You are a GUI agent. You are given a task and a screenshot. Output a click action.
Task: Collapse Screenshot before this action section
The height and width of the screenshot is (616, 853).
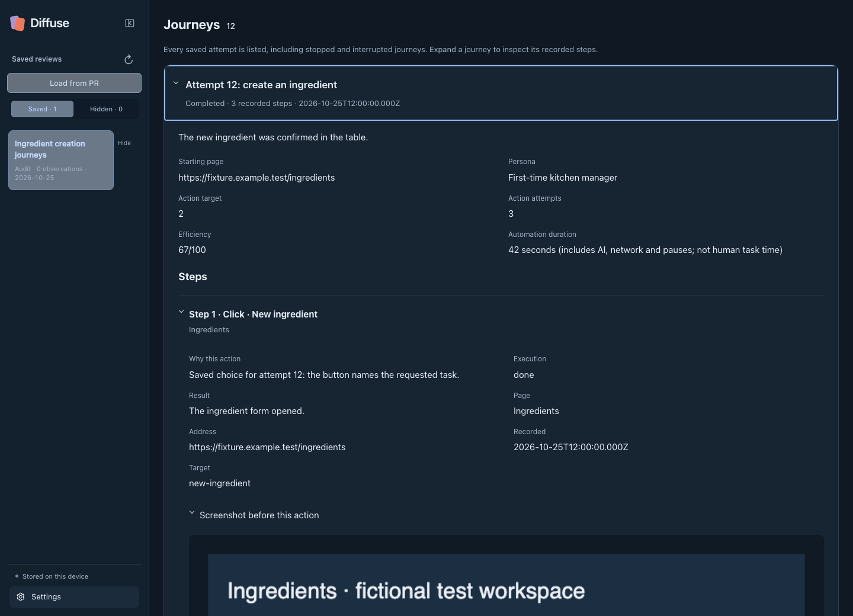click(192, 513)
